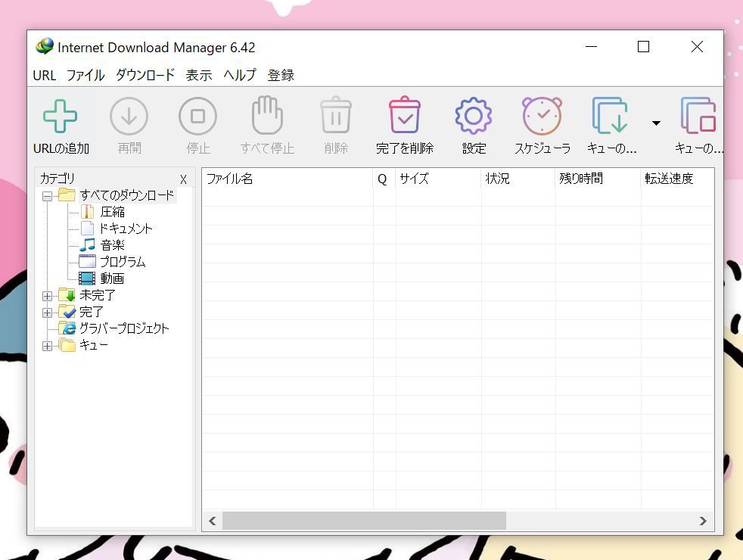Viewport: 743px width, 560px height.
Task: Sort by 転送速度 column header
Action: coord(677,179)
